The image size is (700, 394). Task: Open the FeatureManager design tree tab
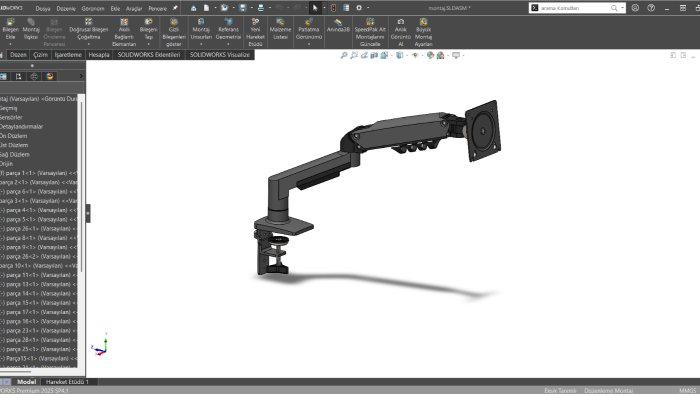pos(4,76)
